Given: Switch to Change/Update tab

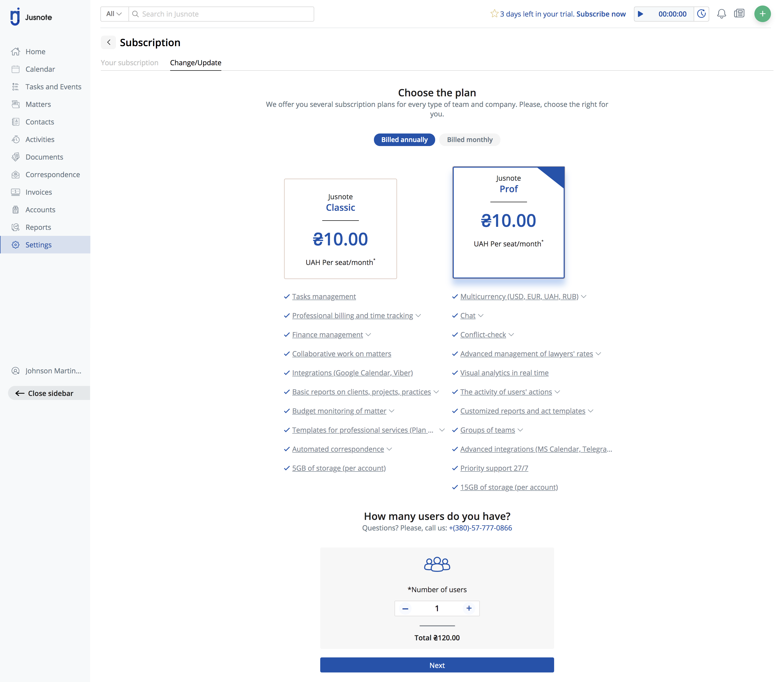Looking at the screenshot, I should coord(195,62).
